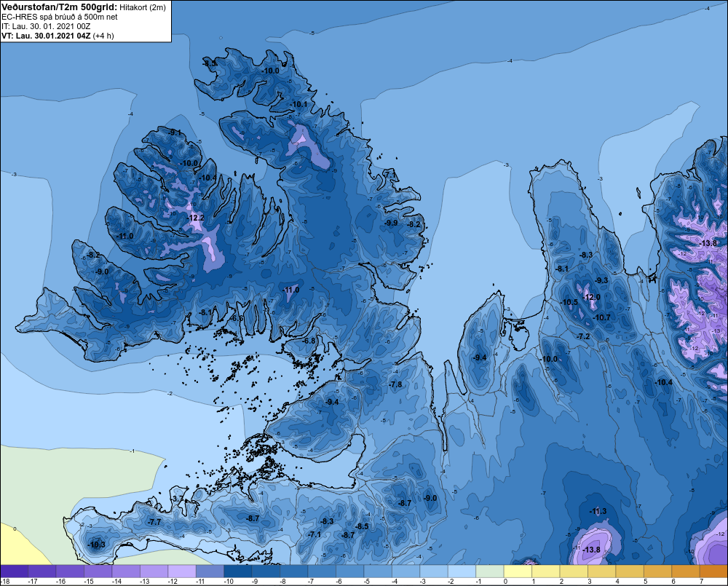Click the -13 legend scale label
Image resolution: width=728 pixels, height=586 pixels.
[x=145, y=582]
